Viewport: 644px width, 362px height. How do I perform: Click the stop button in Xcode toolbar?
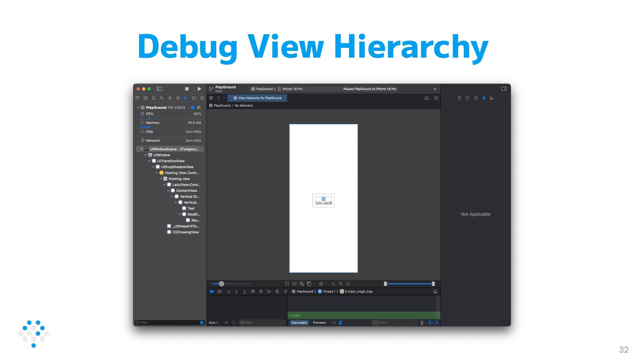187,89
